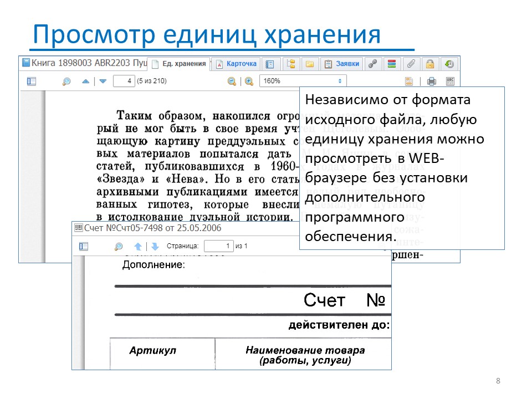
Task: Toggle sidebar panel in book viewer
Action: click(x=32, y=81)
